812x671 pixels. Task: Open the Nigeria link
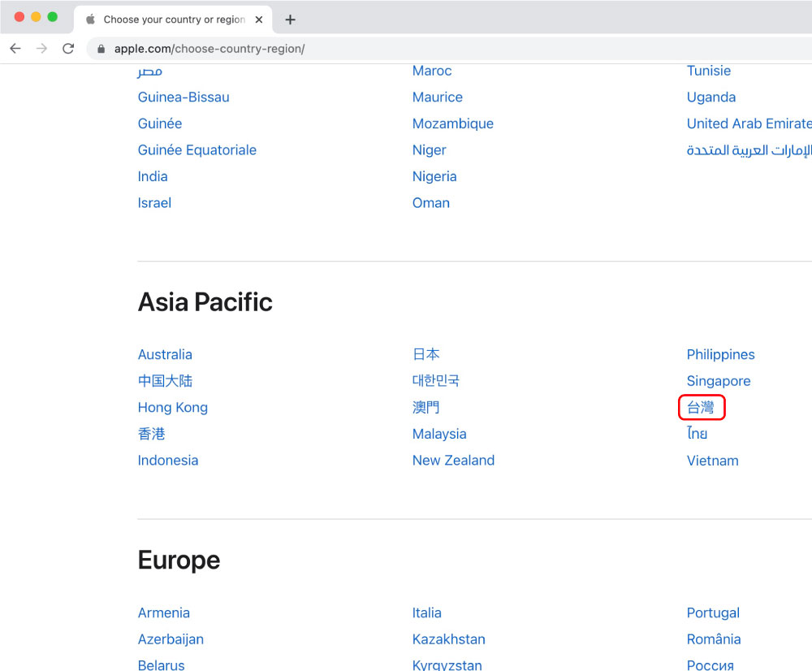(x=434, y=177)
